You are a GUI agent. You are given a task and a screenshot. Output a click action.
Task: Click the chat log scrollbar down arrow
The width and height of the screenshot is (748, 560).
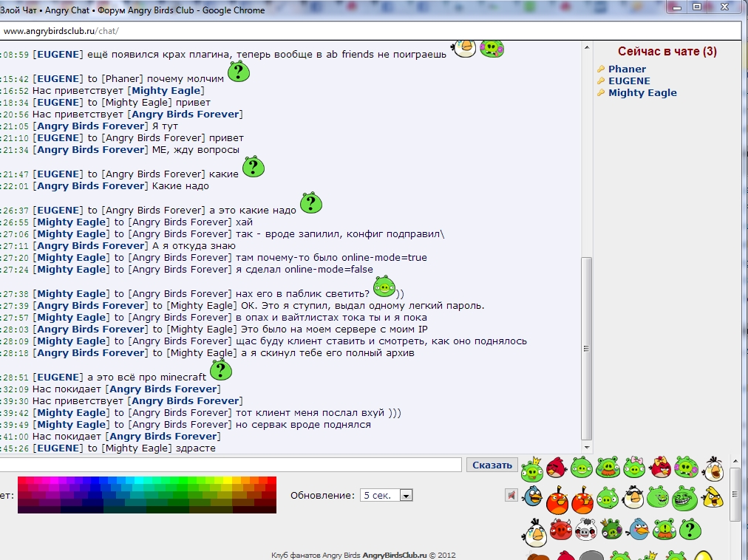(x=587, y=448)
